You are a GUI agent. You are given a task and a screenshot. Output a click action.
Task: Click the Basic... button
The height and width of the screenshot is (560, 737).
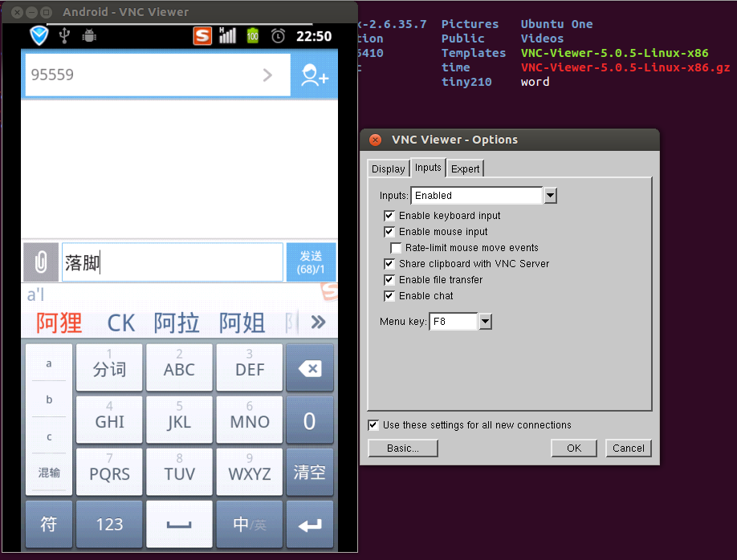pyautogui.click(x=403, y=448)
